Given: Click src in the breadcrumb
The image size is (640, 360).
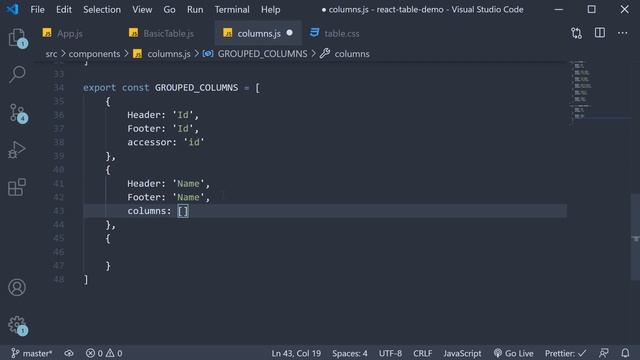Looking at the screenshot, I should [x=51, y=54].
